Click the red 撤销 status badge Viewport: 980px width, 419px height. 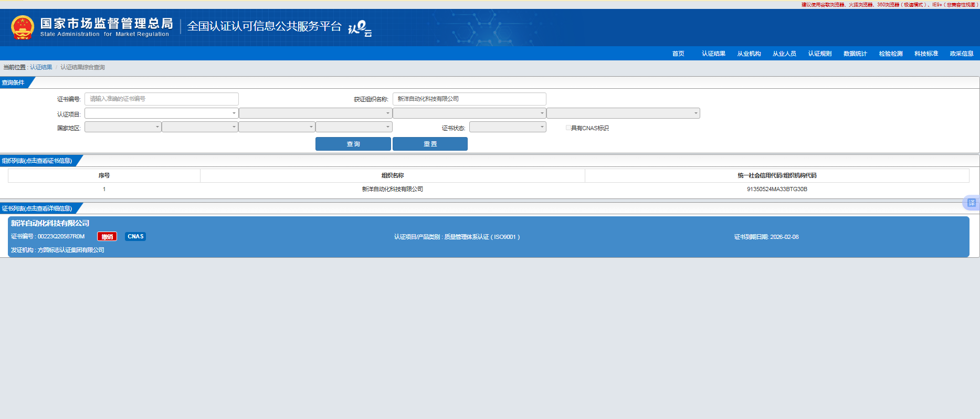(107, 237)
